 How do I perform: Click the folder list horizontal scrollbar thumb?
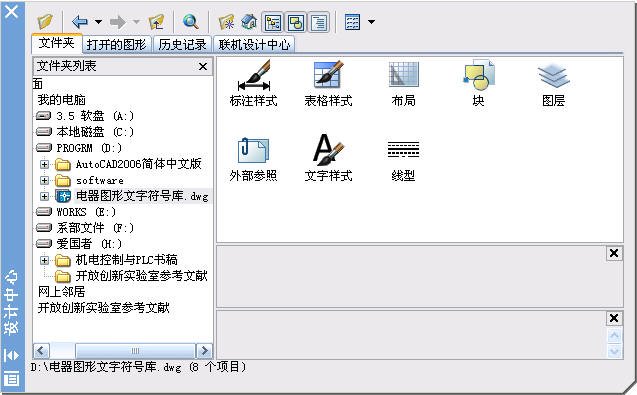click(135, 351)
